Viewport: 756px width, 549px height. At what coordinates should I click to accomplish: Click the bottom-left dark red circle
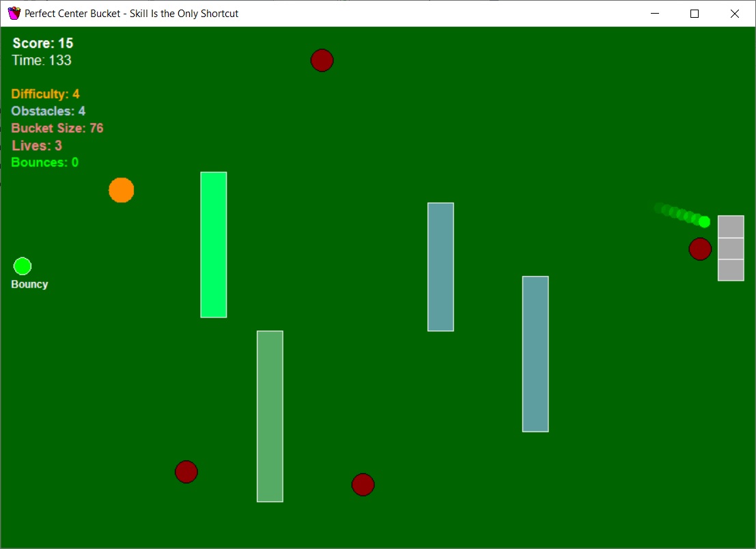(186, 472)
